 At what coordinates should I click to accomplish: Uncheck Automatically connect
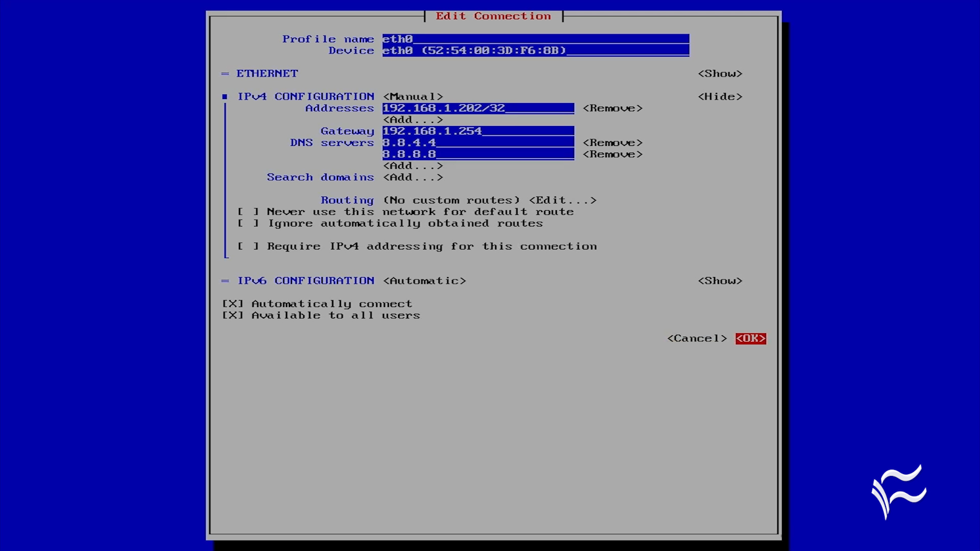(233, 303)
